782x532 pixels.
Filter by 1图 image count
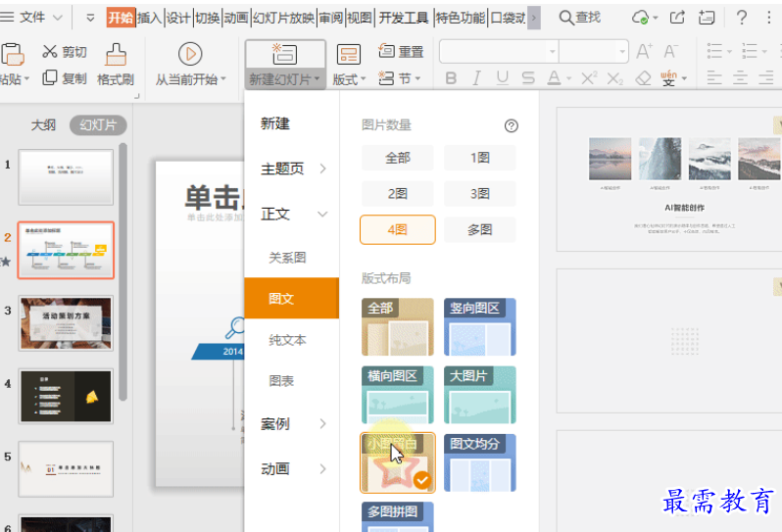(480, 158)
